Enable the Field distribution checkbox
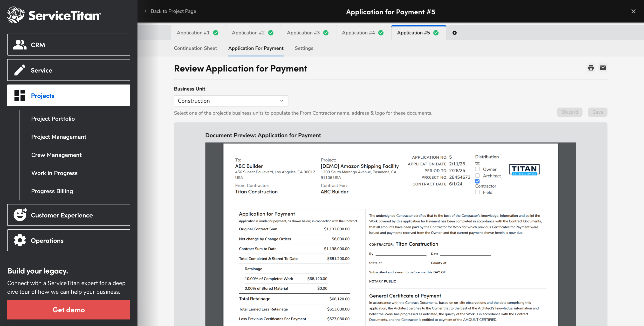Screen dimensions: 644x326 (x=477, y=192)
